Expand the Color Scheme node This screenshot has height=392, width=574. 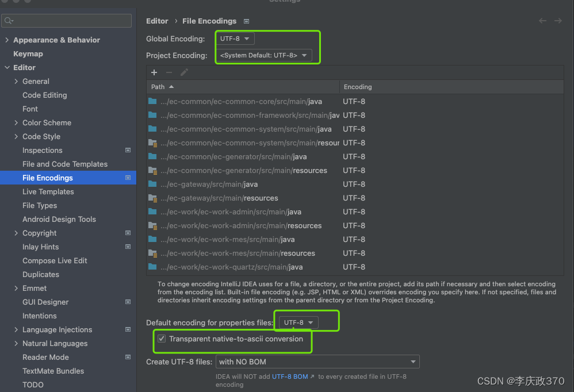(16, 122)
